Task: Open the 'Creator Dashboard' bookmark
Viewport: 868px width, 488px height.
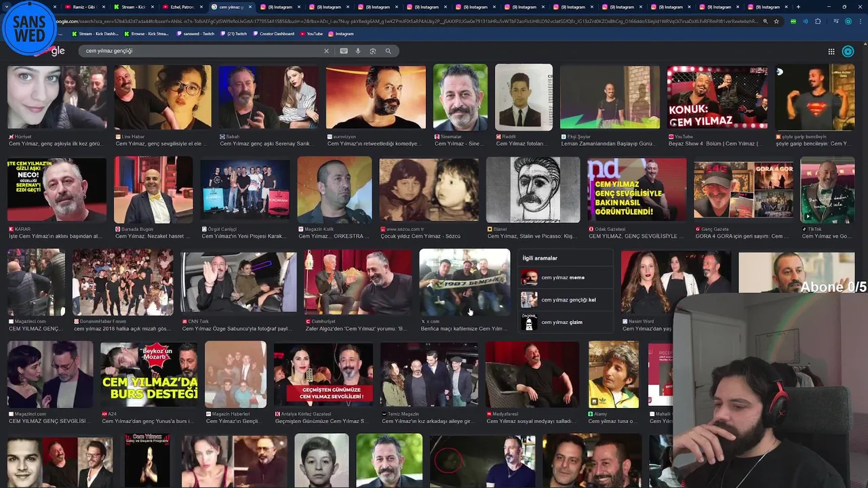Action: [x=274, y=33]
